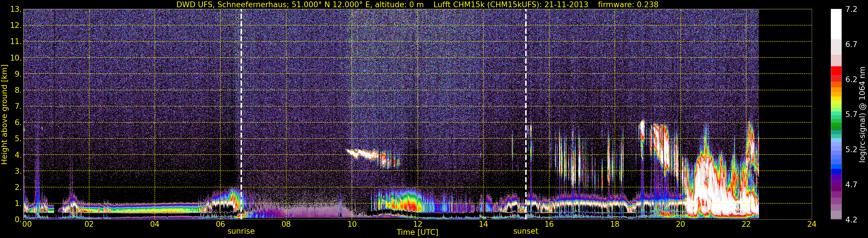Click the x-axis tick label "00"
Image resolution: width=868 pixels, height=238 pixels.
(x=27, y=224)
